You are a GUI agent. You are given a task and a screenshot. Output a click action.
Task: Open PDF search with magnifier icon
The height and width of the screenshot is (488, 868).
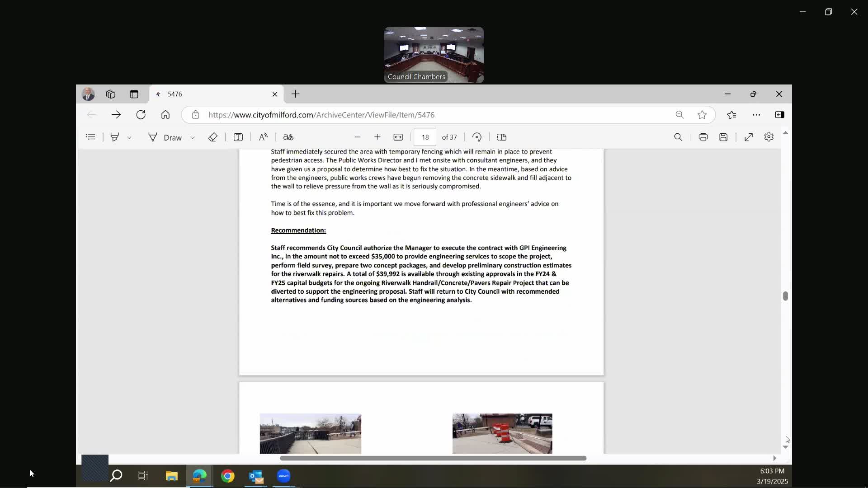678,137
